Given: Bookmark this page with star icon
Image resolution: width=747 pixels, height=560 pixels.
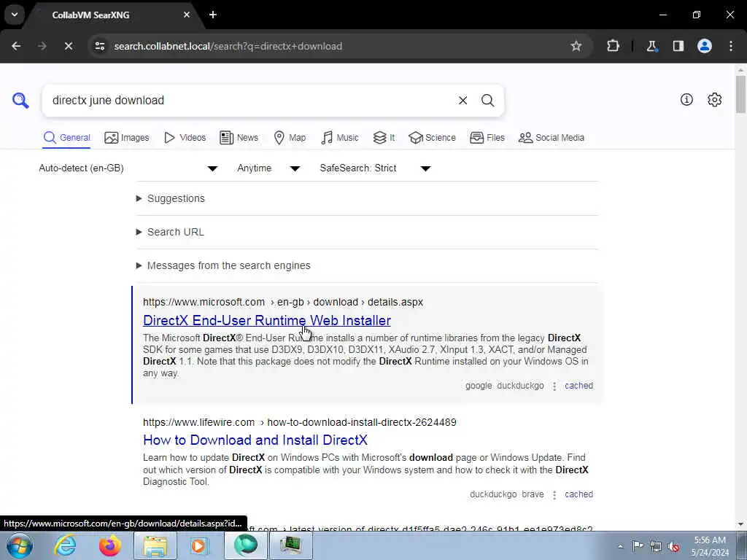Looking at the screenshot, I should (576, 46).
